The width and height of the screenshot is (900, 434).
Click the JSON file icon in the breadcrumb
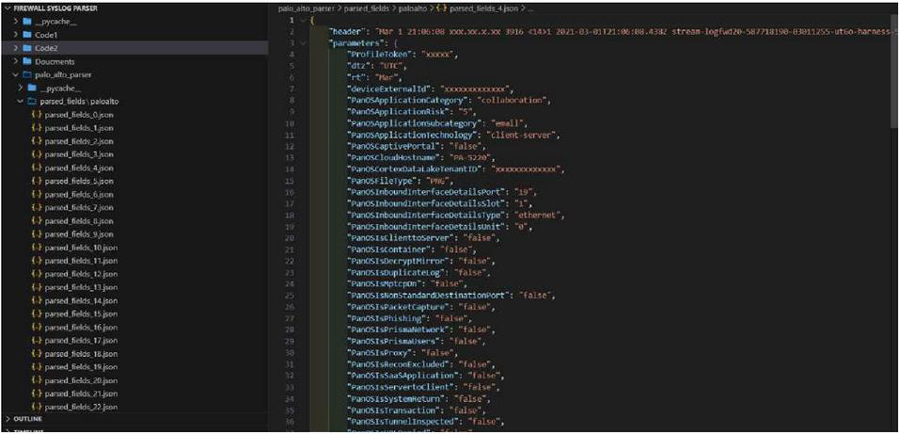440,7
